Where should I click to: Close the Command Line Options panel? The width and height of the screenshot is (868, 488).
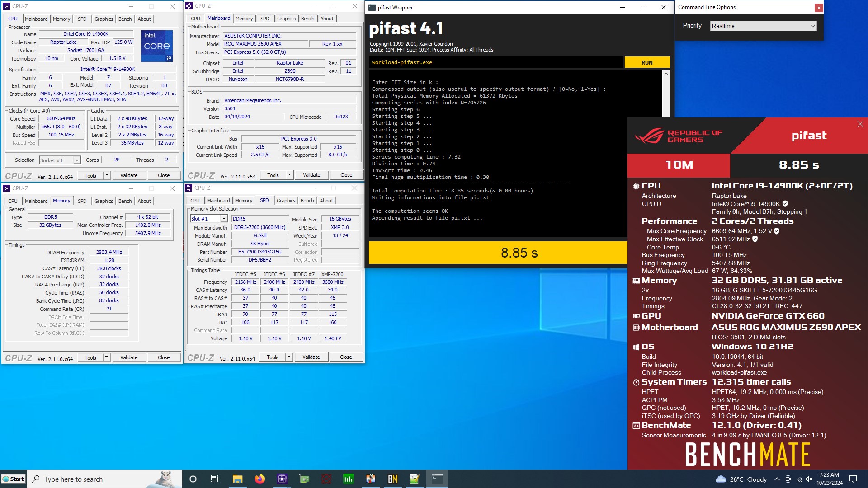tap(818, 8)
